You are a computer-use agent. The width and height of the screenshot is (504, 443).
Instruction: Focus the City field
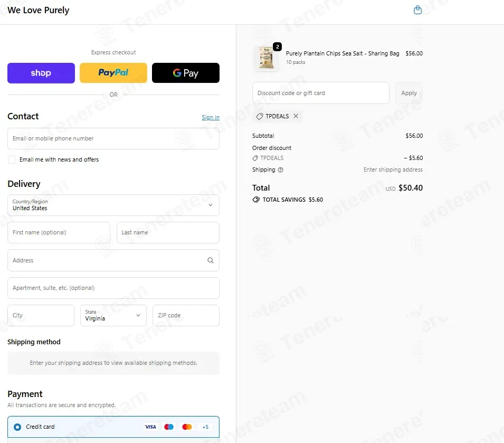41,315
